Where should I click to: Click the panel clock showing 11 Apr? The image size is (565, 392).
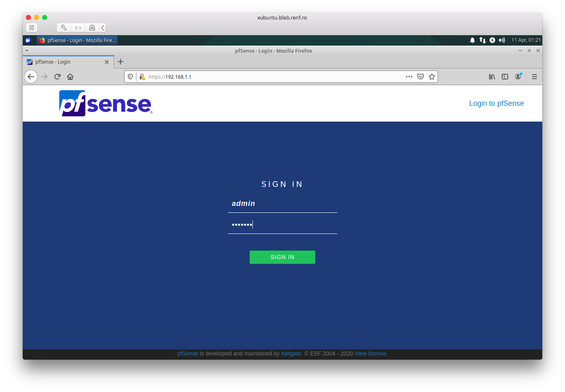pyautogui.click(x=526, y=40)
